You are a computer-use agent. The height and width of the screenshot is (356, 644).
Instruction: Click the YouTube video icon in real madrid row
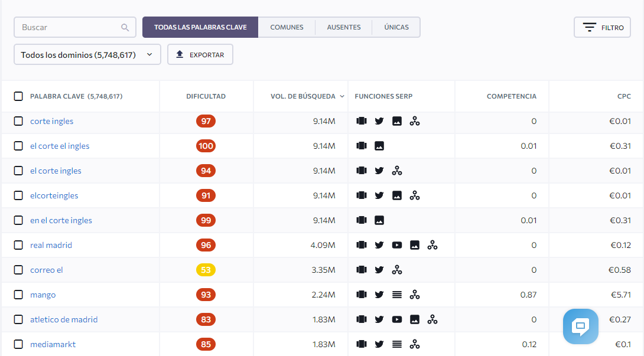tap(397, 245)
